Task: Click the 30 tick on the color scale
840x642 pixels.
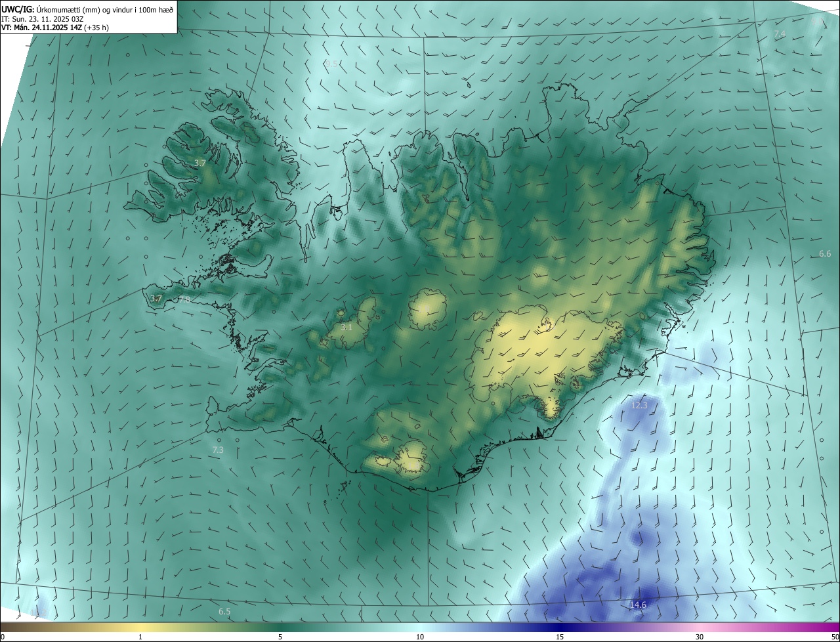Action: click(x=700, y=637)
